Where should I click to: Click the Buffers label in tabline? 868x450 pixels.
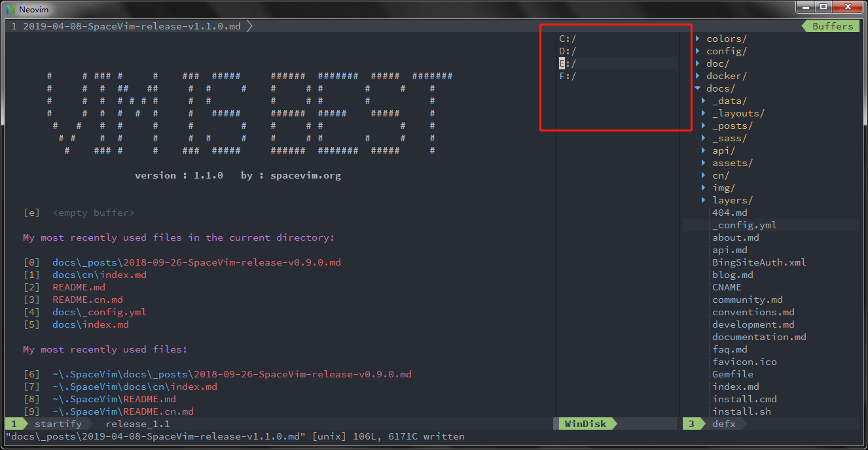pyautogui.click(x=833, y=26)
